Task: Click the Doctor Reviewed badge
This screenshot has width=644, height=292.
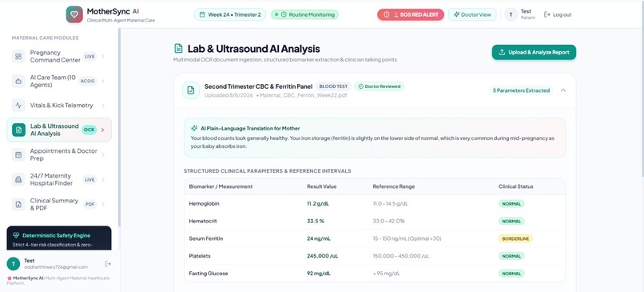Action: (380, 86)
